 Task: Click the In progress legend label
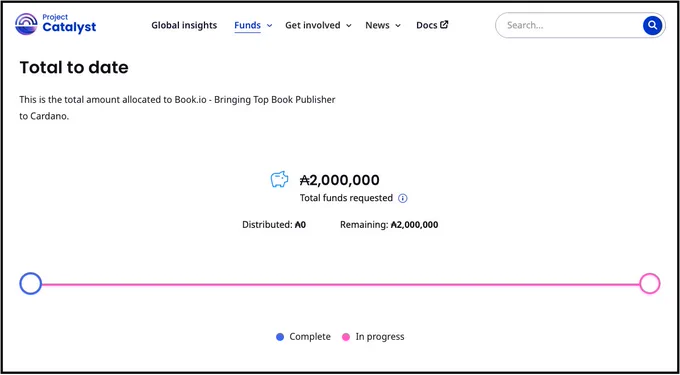pos(380,337)
